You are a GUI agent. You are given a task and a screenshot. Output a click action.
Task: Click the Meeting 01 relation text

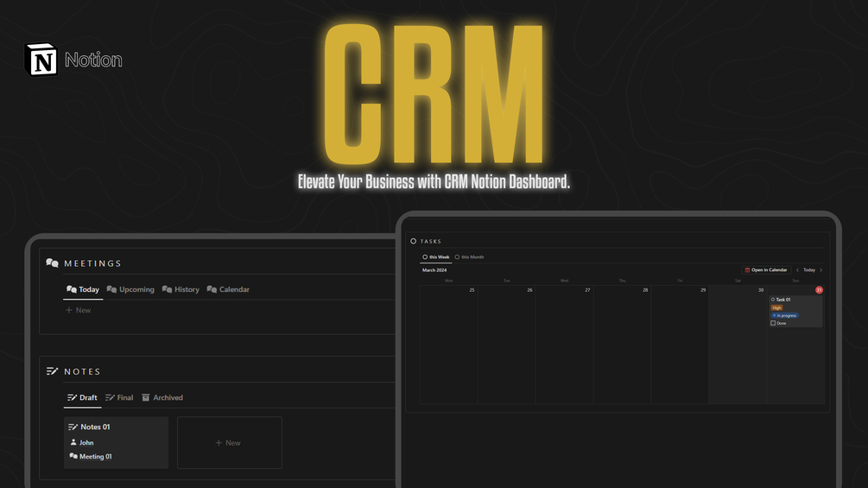tap(95, 456)
